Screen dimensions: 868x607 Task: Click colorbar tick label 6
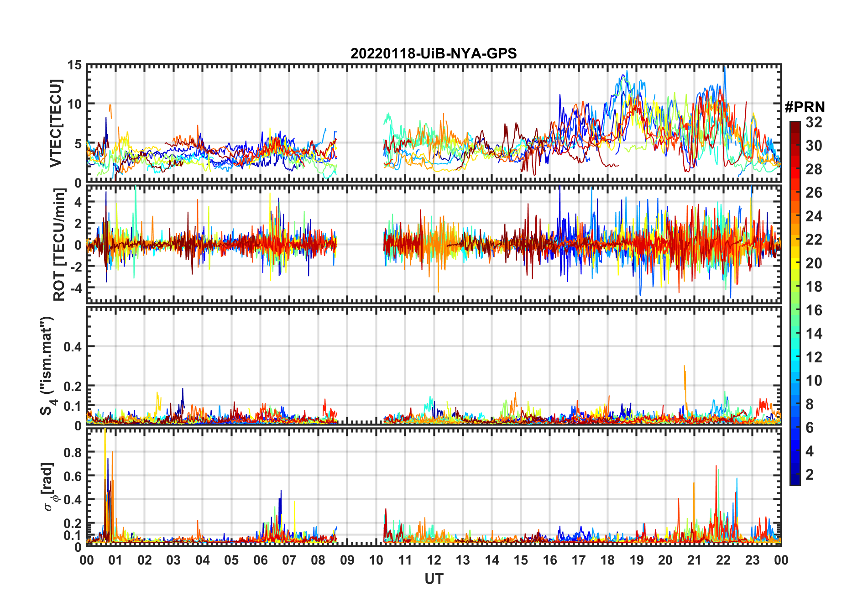click(810, 428)
